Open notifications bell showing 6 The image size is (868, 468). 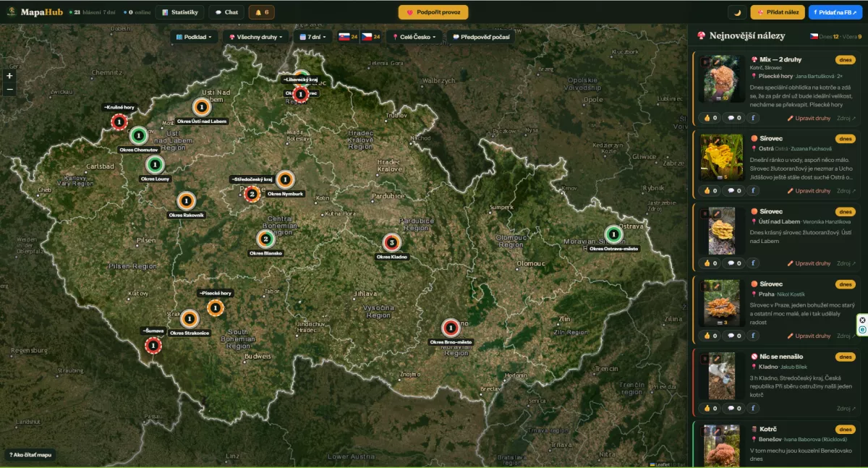(261, 12)
